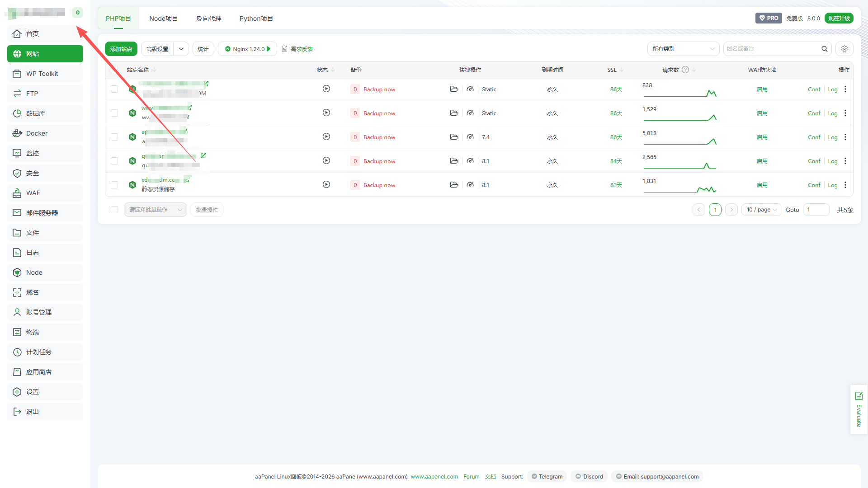
Task: Tick the checkbox of the 8.1 cdn site
Action: tap(114, 185)
